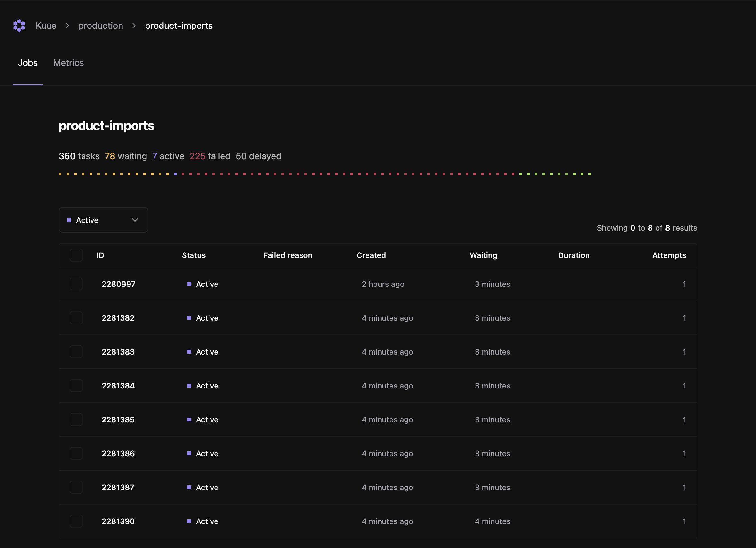The width and height of the screenshot is (756, 548).
Task: Expand the production breadcrumb navigation
Action: [101, 25]
